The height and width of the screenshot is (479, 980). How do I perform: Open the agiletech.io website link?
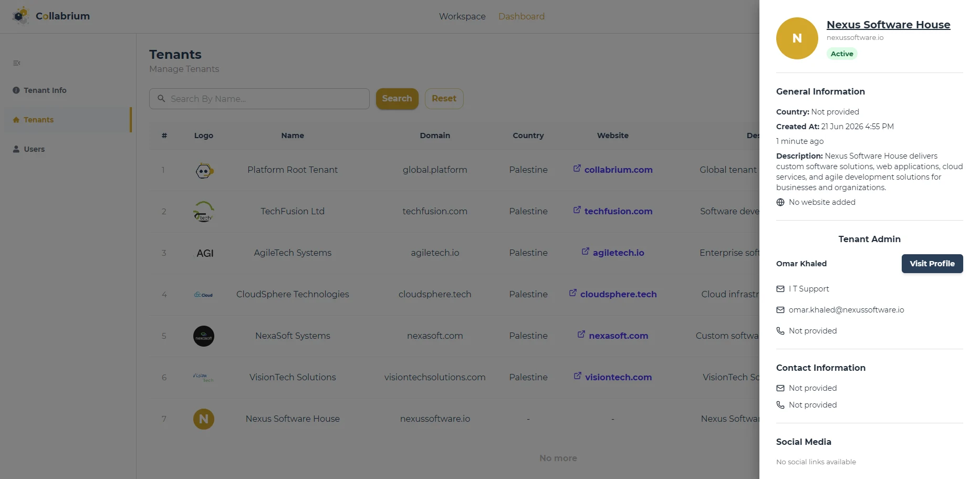click(613, 253)
